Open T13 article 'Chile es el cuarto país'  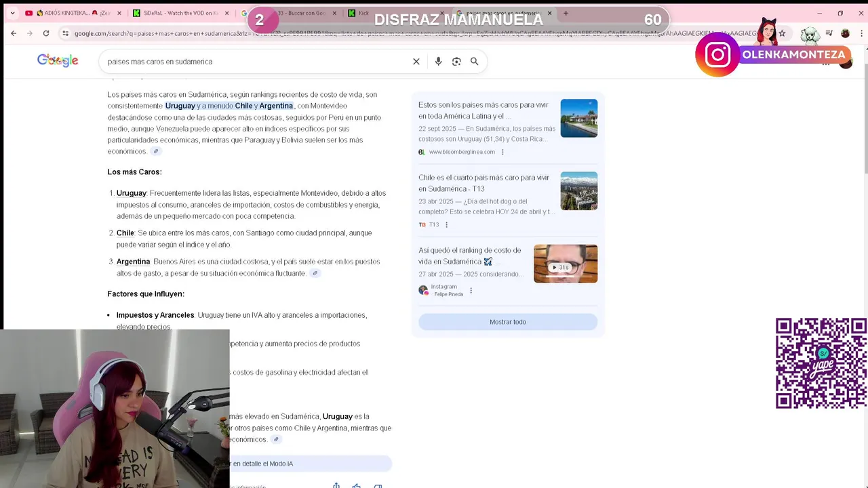(484, 183)
